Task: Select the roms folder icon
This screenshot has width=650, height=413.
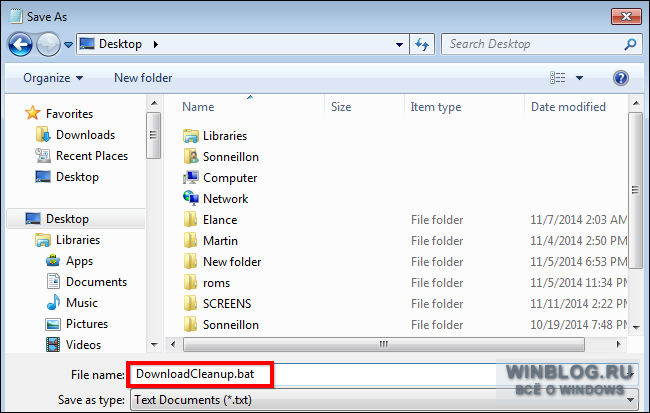Action: click(191, 282)
